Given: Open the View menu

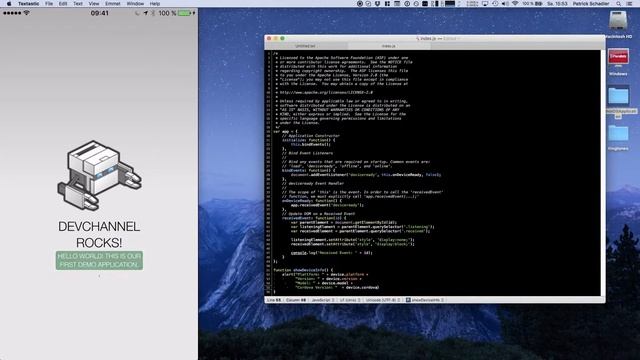Looking at the screenshot, I should click(94, 4).
